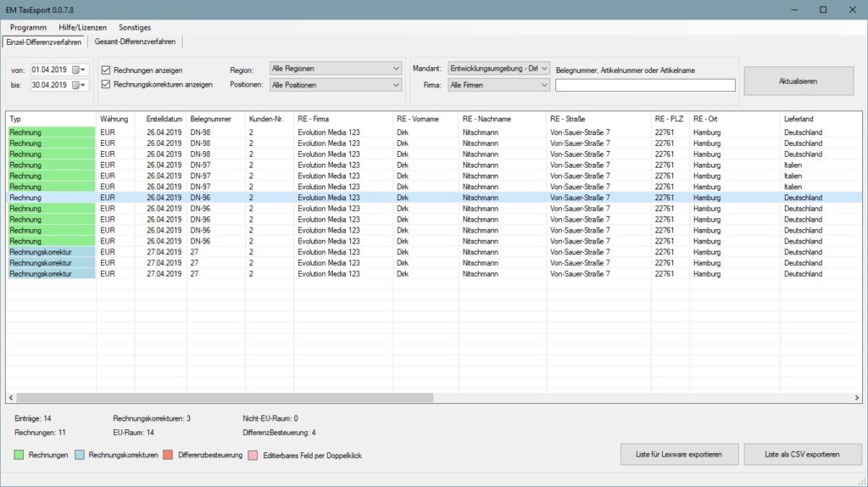Sort by the Typ column header
The height and width of the screenshot is (487, 868).
[x=51, y=119]
